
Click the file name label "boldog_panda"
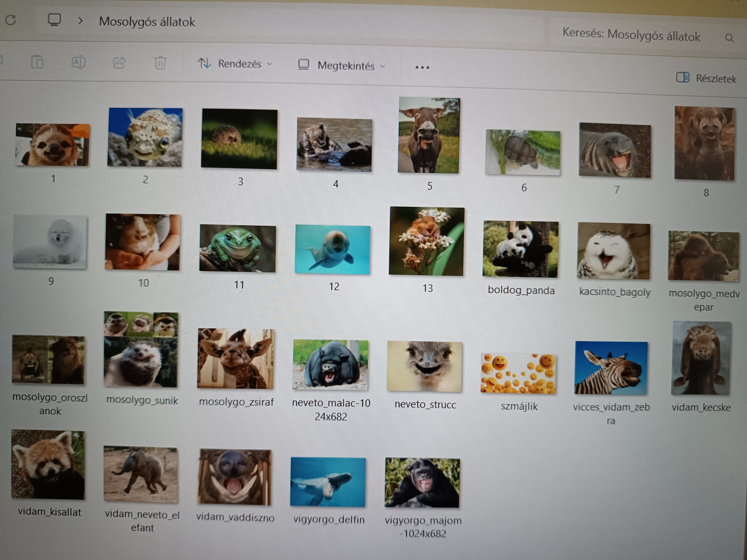[521, 290]
